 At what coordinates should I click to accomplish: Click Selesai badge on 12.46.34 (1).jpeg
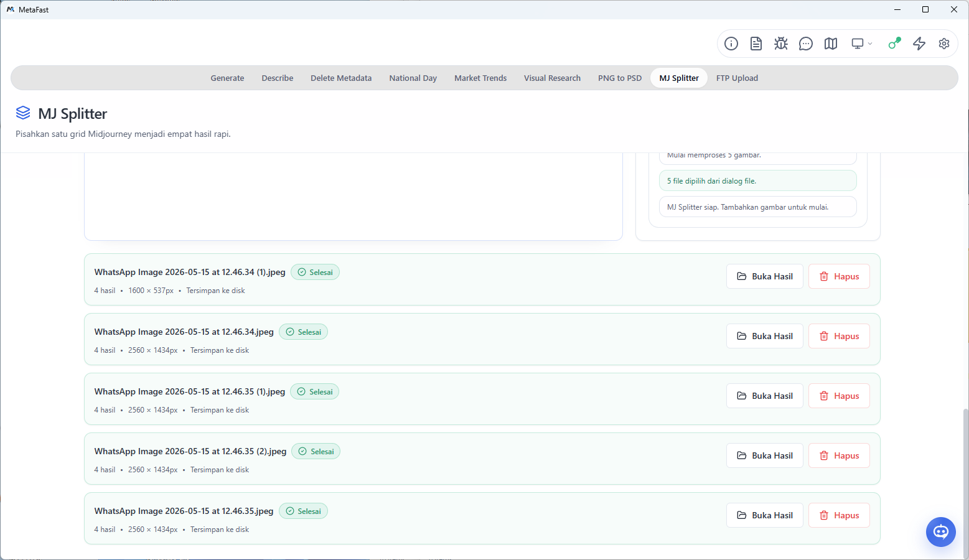[x=315, y=272]
